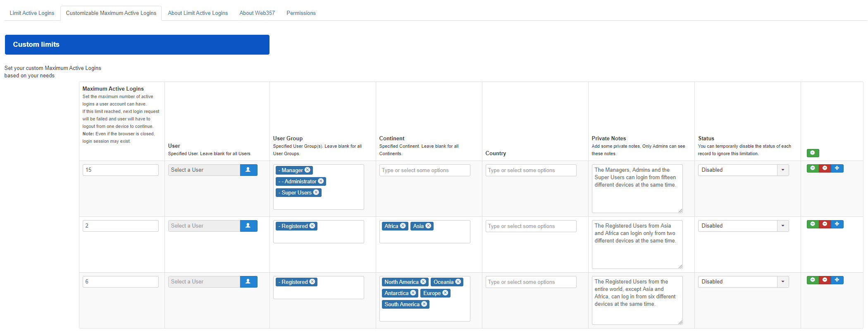The height and width of the screenshot is (336, 868).
Task: Click Select a User field in 15 logins row
Action: tap(204, 170)
